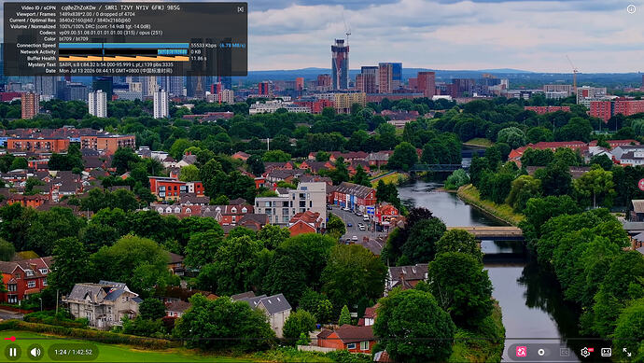Click the Network Activity graph
The width and height of the screenshot is (644, 363).
pyautogui.click(x=123, y=52)
